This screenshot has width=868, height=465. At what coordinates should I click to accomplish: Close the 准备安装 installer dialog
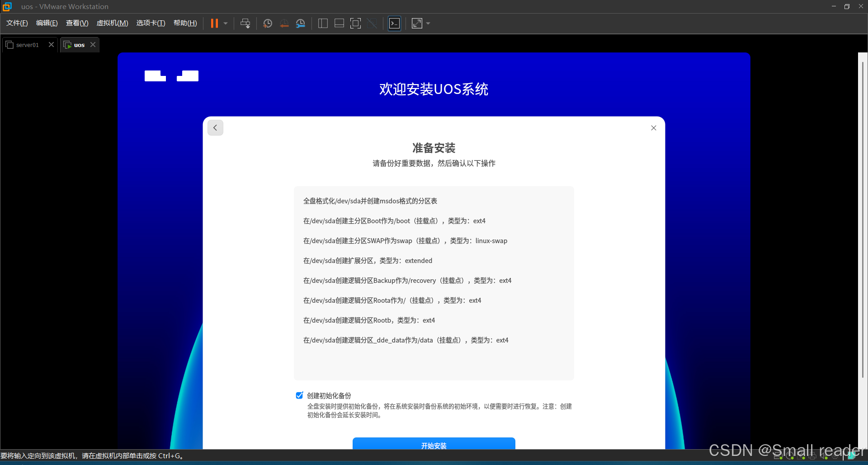654,128
